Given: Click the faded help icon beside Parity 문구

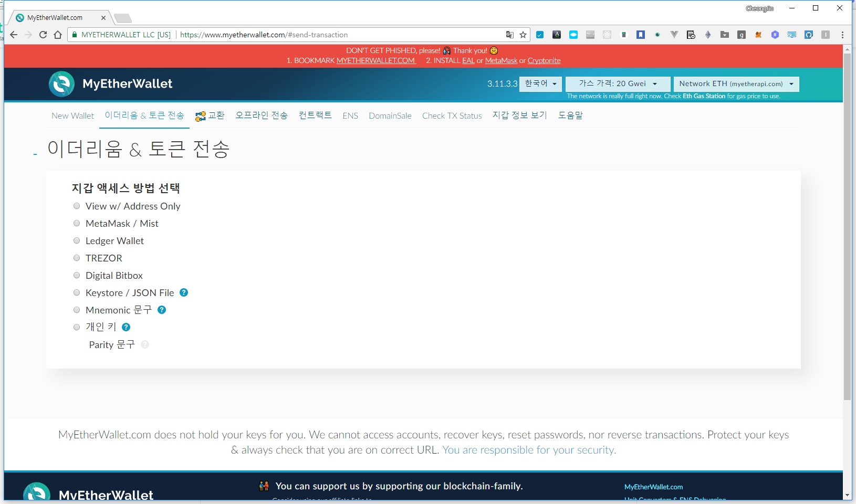Looking at the screenshot, I should point(145,344).
